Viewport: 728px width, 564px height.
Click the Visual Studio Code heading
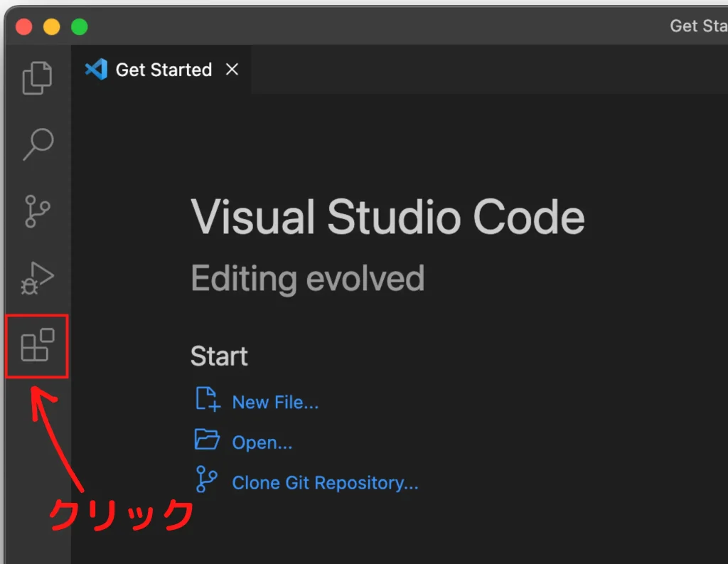387,217
